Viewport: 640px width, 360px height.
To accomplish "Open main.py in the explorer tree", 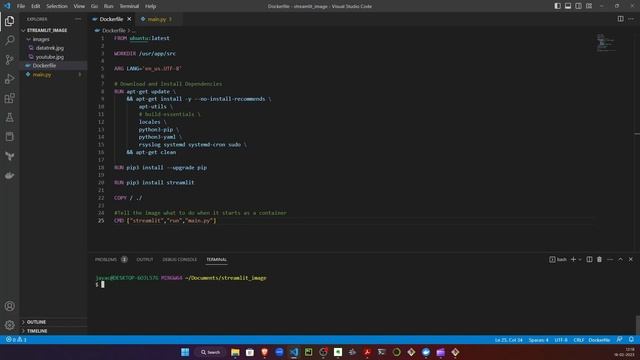I will coord(53,75).
